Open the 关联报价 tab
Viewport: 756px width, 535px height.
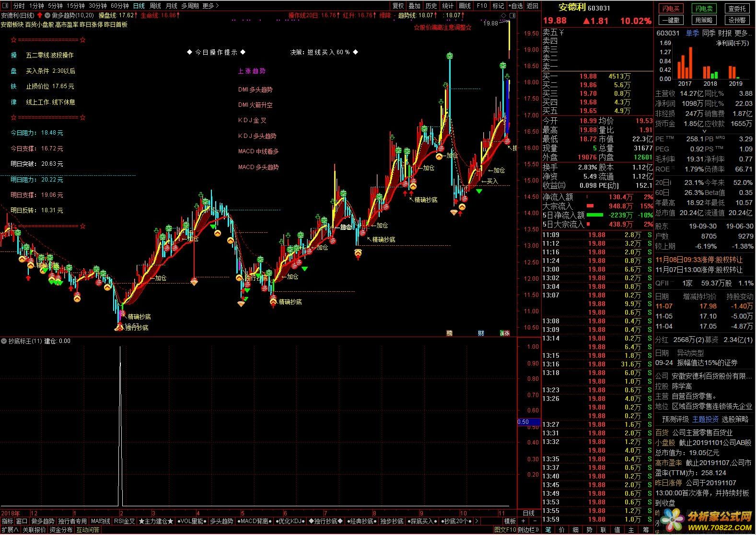click(x=34, y=530)
